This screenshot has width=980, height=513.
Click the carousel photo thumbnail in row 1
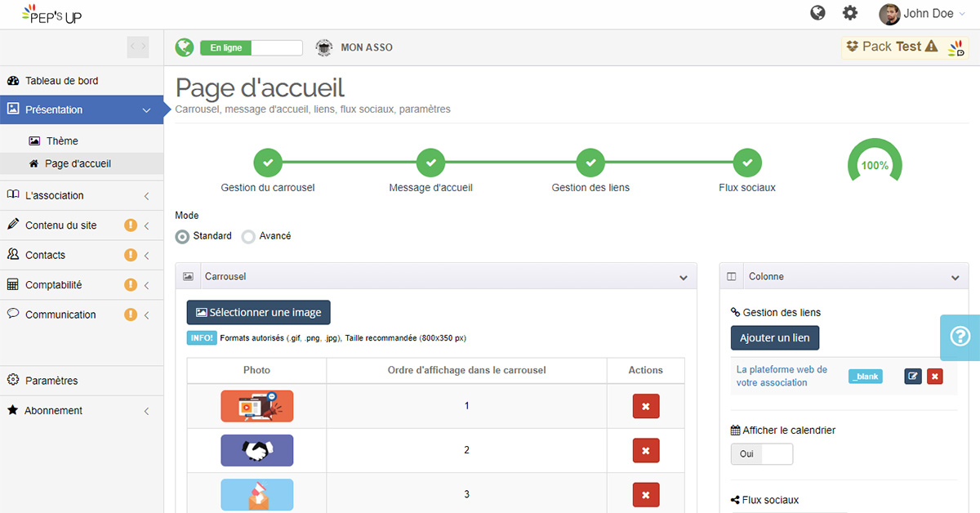256,406
